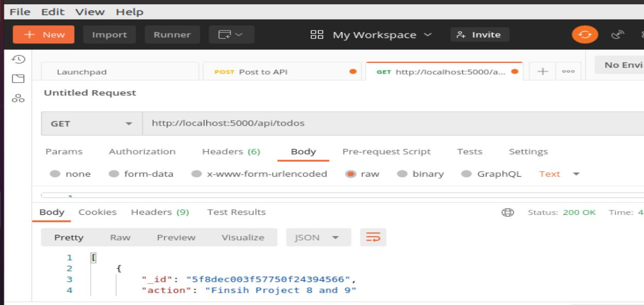Screen dimensions: 644x305
Task: Click the "_id" value line in response
Action: click(249, 279)
